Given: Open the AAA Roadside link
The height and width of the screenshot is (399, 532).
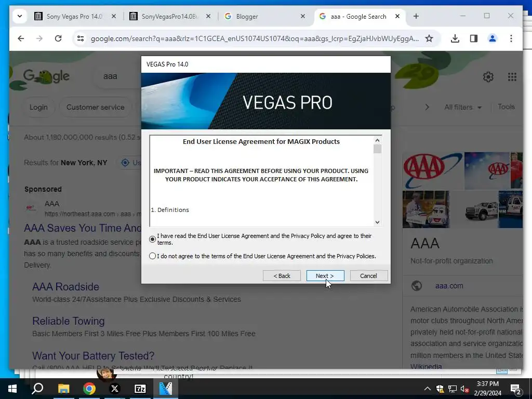Looking at the screenshot, I should (x=66, y=287).
